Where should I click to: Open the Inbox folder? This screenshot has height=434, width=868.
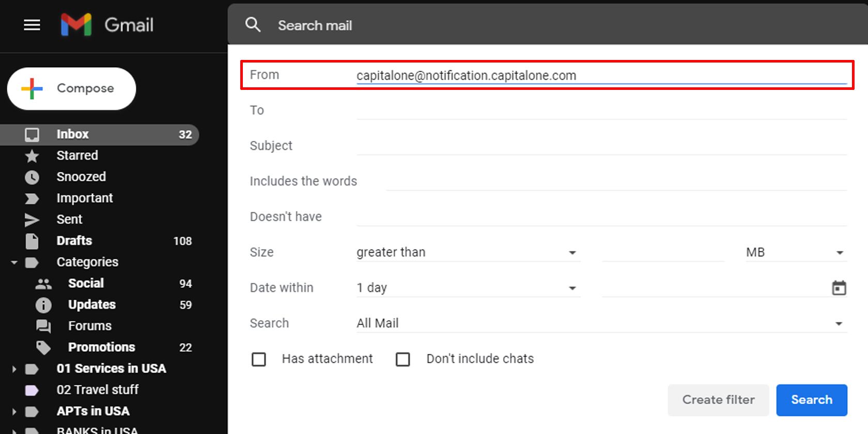[99, 134]
